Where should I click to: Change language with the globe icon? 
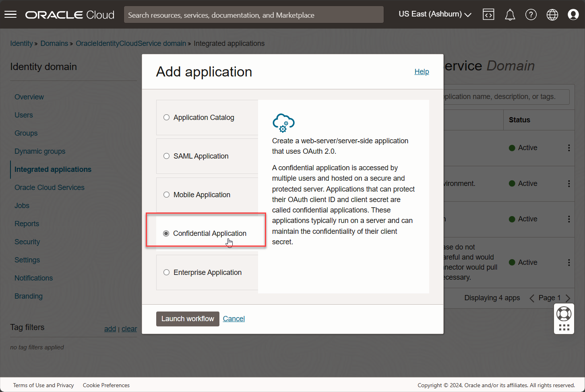[552, 14]
